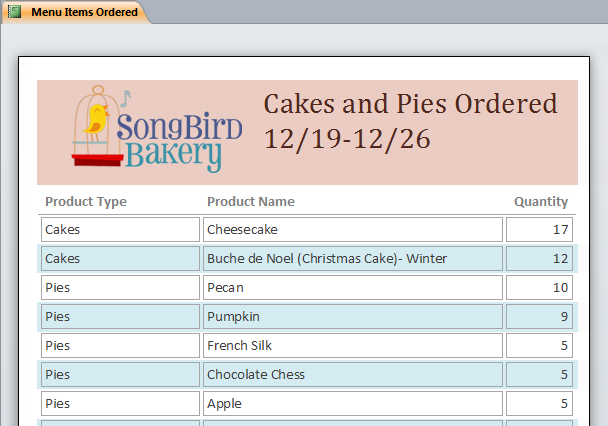The height and width of the screenshot is (426, 608).
Task: Select the Cheesecake product name field
Action: point(353,230)
